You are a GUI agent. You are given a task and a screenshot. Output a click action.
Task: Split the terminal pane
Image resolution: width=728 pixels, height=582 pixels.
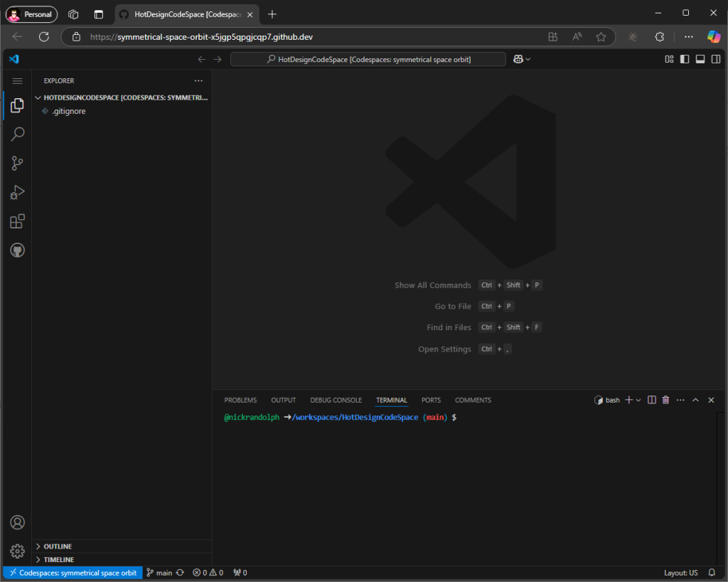point(651,400)
